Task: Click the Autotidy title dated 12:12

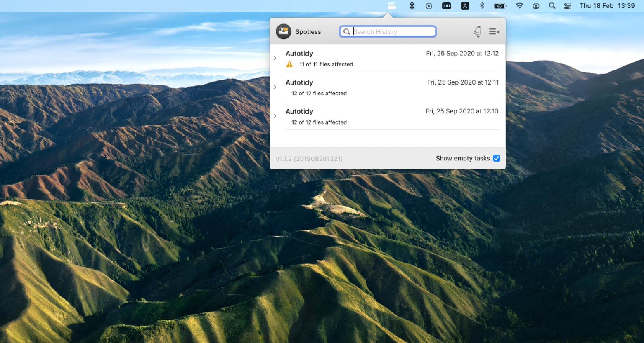Action: [x=299, y=54]
